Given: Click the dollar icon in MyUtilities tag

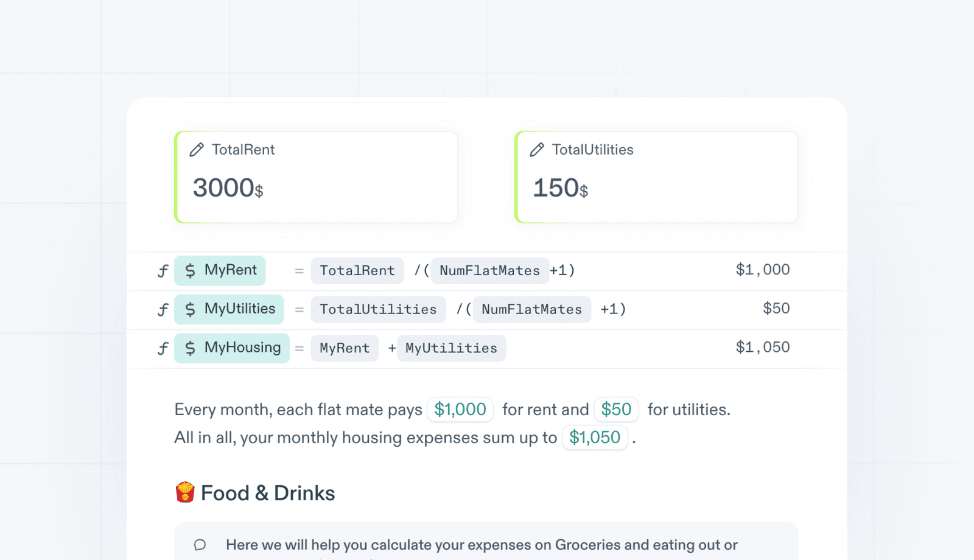Looking at the screenshot, I should pyautogui.click(x=191, y=310).
